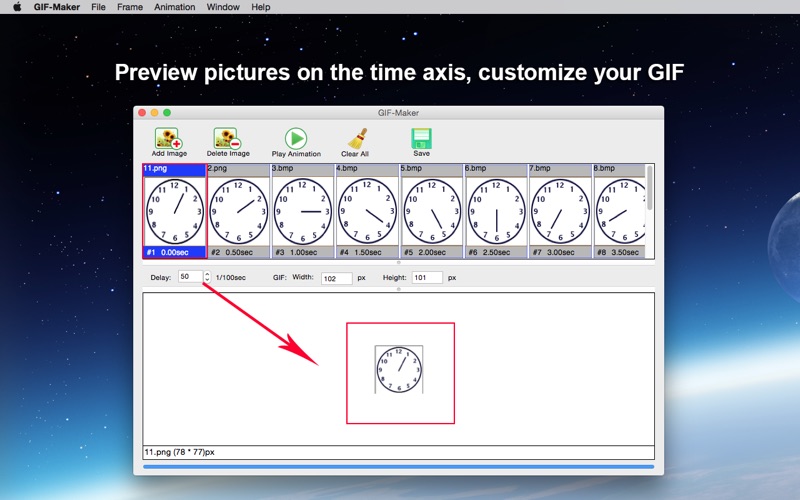
Task: Click the green zoom window button
Action: point(167,113)
